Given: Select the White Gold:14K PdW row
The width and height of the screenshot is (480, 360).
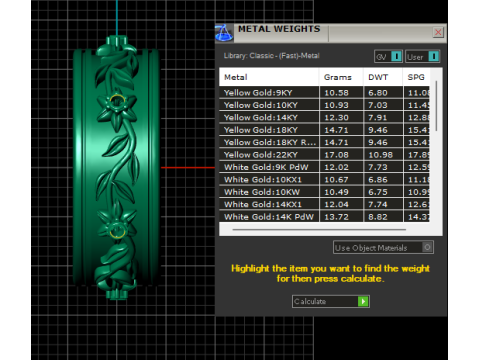Looking at the screenshot, I should (324, 217).
